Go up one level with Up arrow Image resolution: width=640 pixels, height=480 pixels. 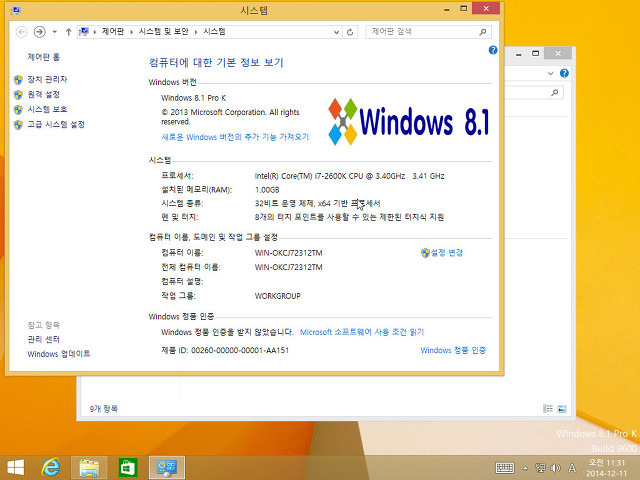(x=68, y=32)
